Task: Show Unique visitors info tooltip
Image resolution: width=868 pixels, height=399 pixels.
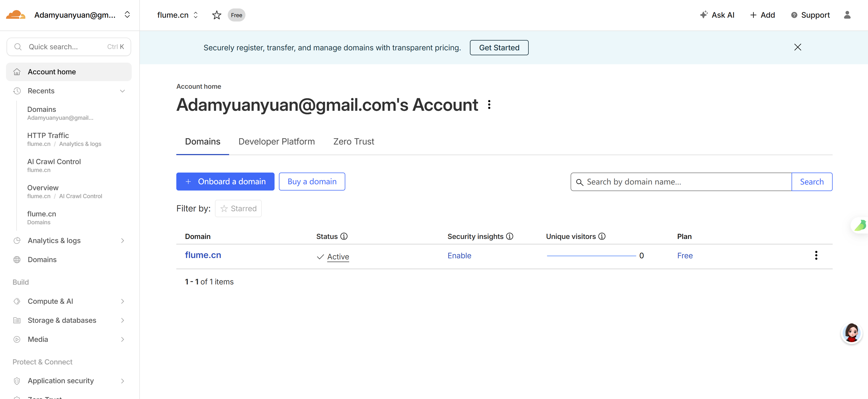Action: [x=602, y=237]
